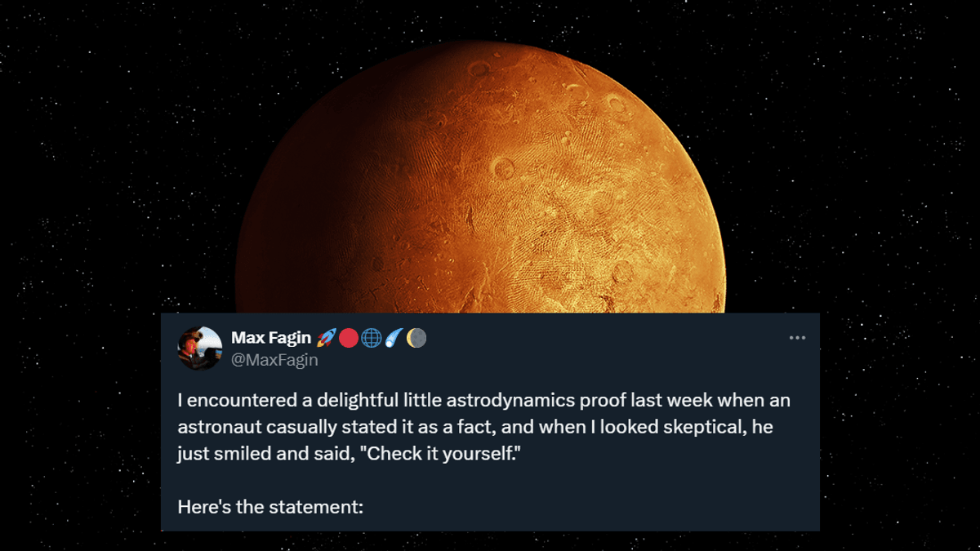Click the word 'astronaut' in the tweet text

click(x=221, y=425)
